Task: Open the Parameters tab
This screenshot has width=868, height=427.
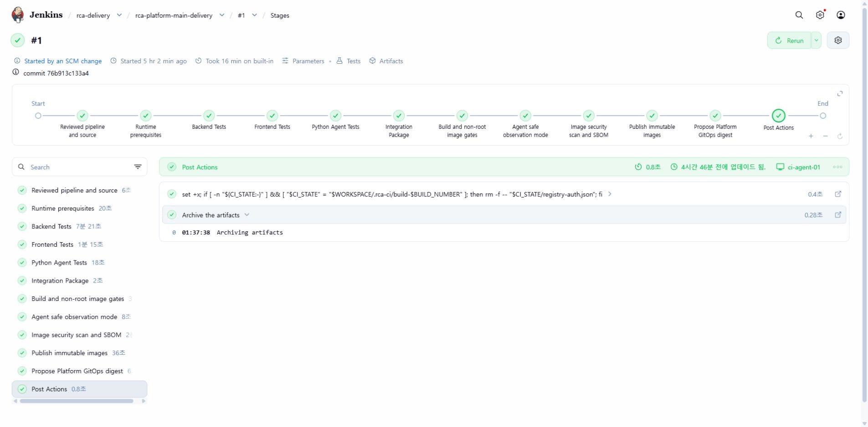Action: coord(303,61)
